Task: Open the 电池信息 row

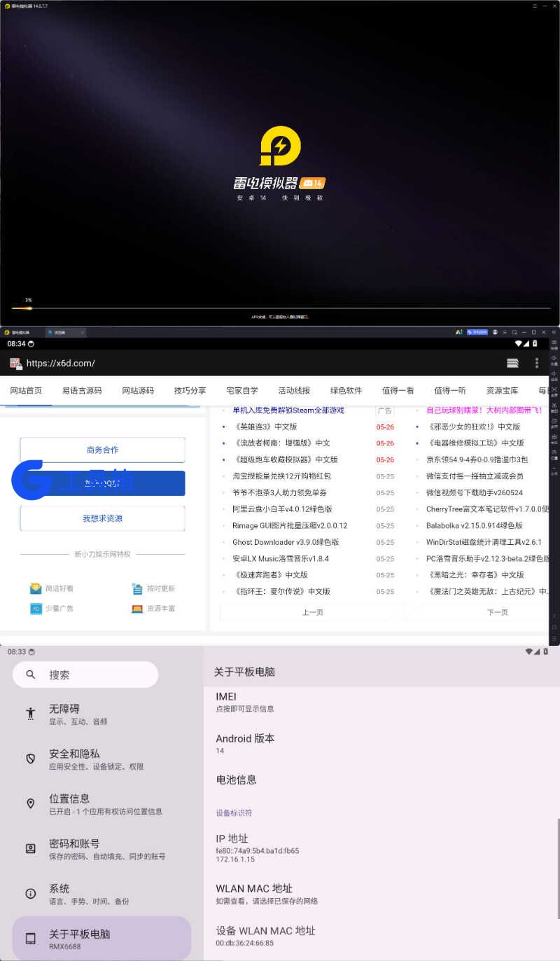Action: 381,780
